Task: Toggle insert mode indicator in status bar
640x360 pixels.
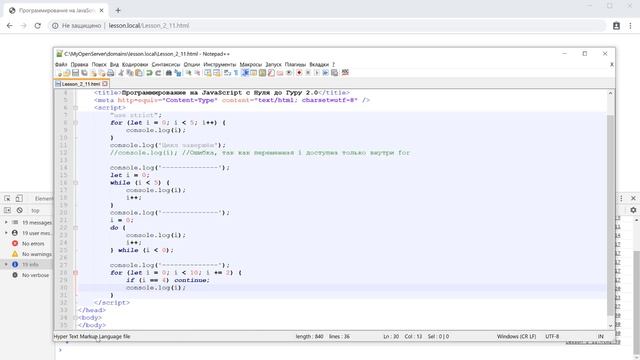Action: tap(600, 337)
